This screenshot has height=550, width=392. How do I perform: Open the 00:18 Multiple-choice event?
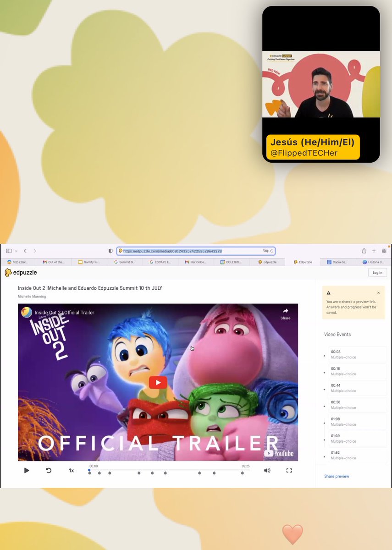point(358,371)
